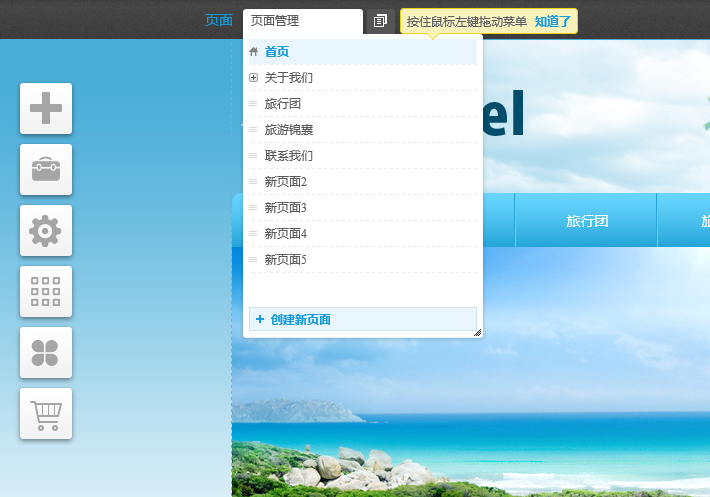
Task: Open the gear settings sidebar icon
Action: [46, 231]
